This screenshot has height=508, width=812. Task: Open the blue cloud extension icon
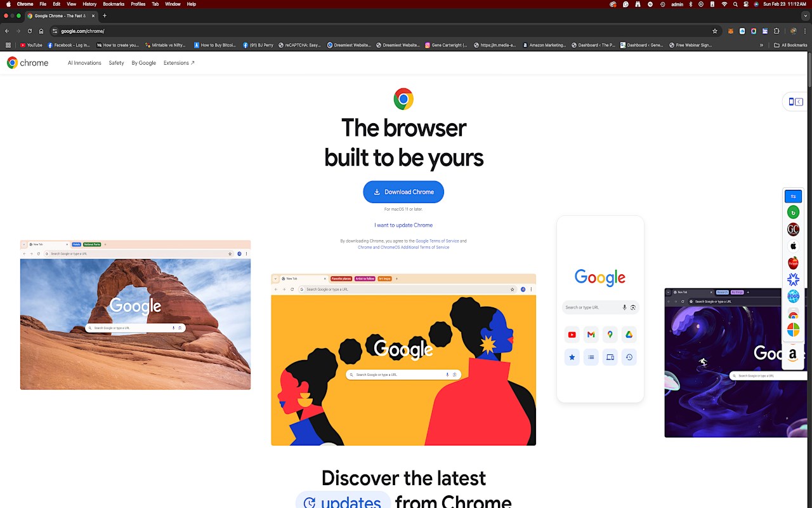[742, 31]
